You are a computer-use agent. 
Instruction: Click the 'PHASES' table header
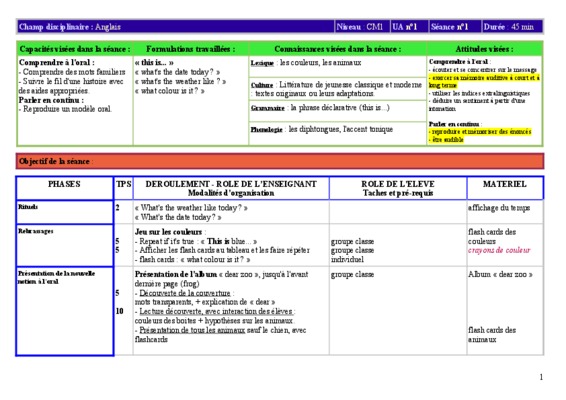click(65, 188)
